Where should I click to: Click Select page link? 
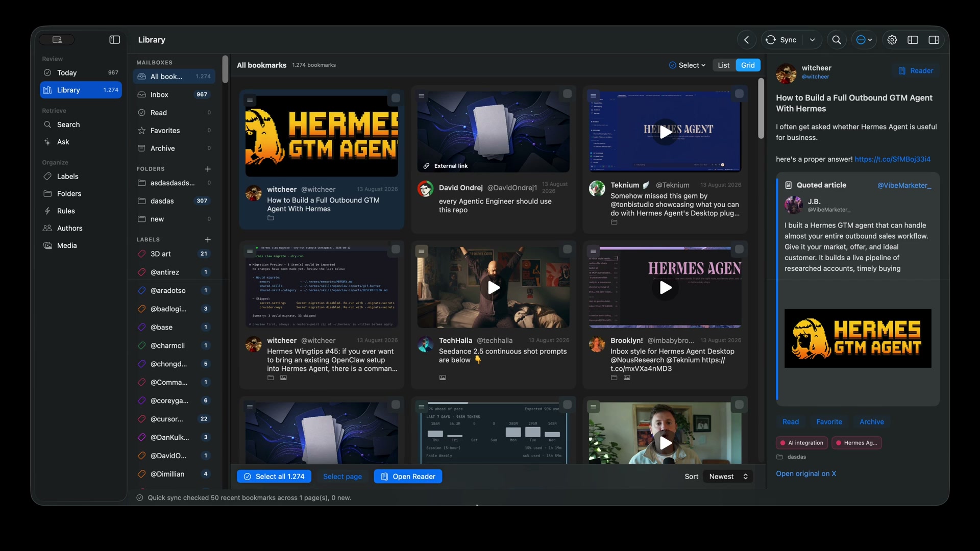click(342, 477)
